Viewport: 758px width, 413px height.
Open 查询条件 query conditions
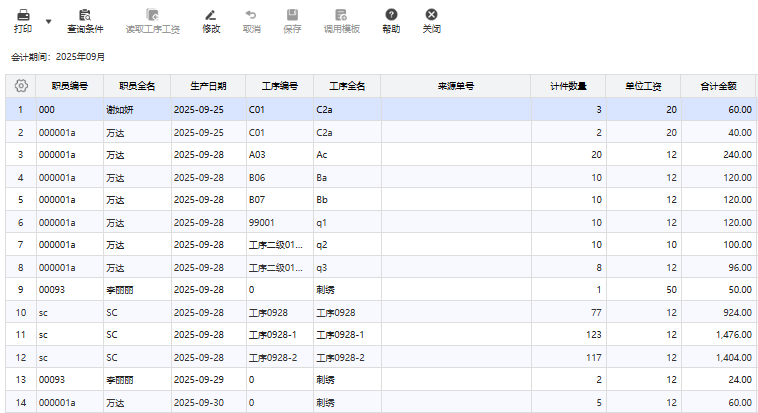coord(85,15)
